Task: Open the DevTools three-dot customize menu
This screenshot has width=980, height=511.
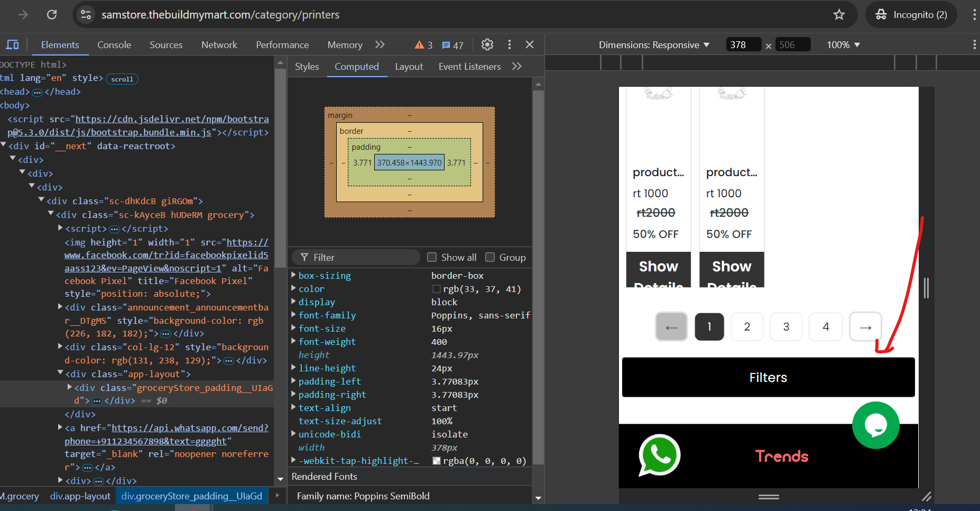Action: click(510, 45)
